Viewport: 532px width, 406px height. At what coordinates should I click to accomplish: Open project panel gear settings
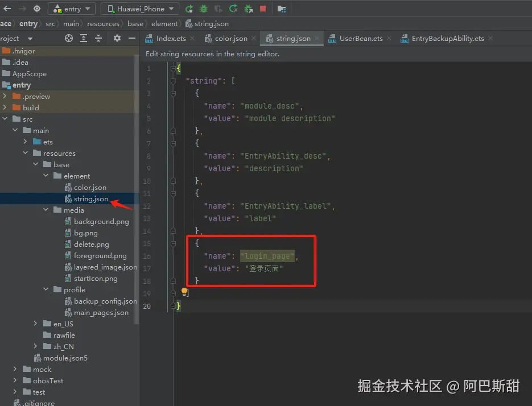pyautogui.click(x=117, y=38)
